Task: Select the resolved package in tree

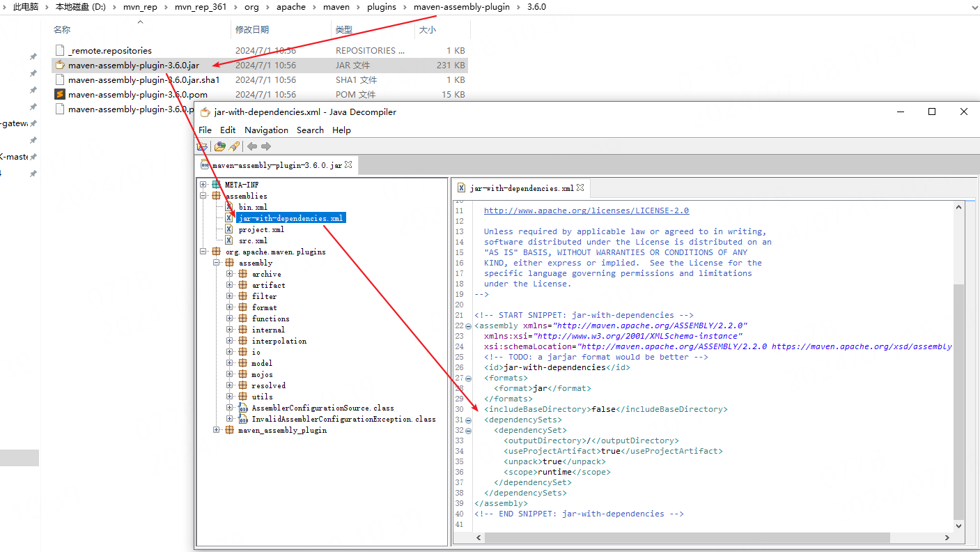Action: [x=268, y=385]
